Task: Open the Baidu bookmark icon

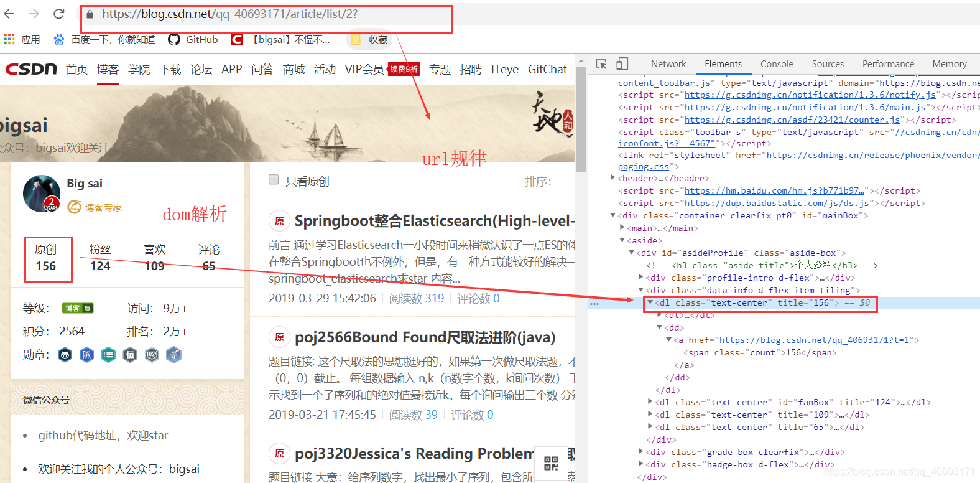Action: 59,39
